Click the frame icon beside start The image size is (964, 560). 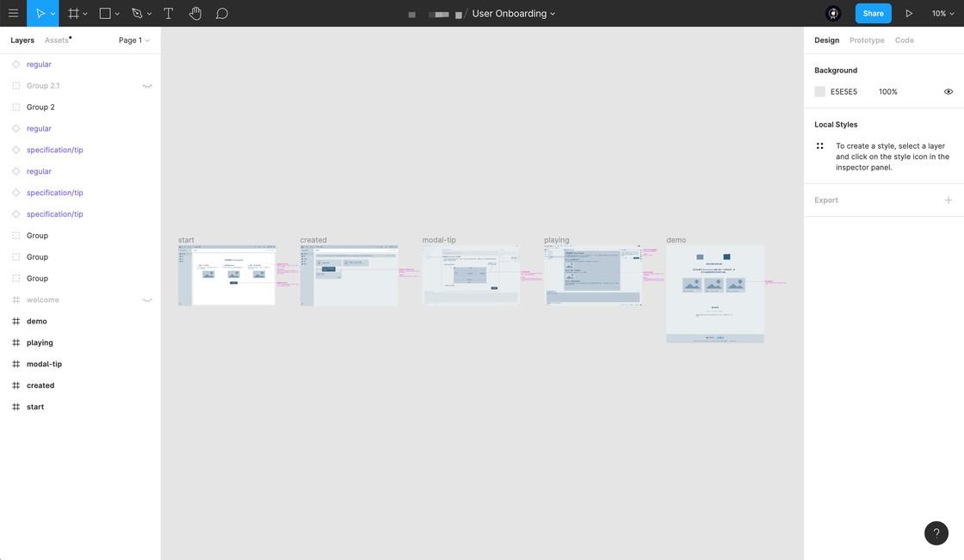click(x=16, y=407)
